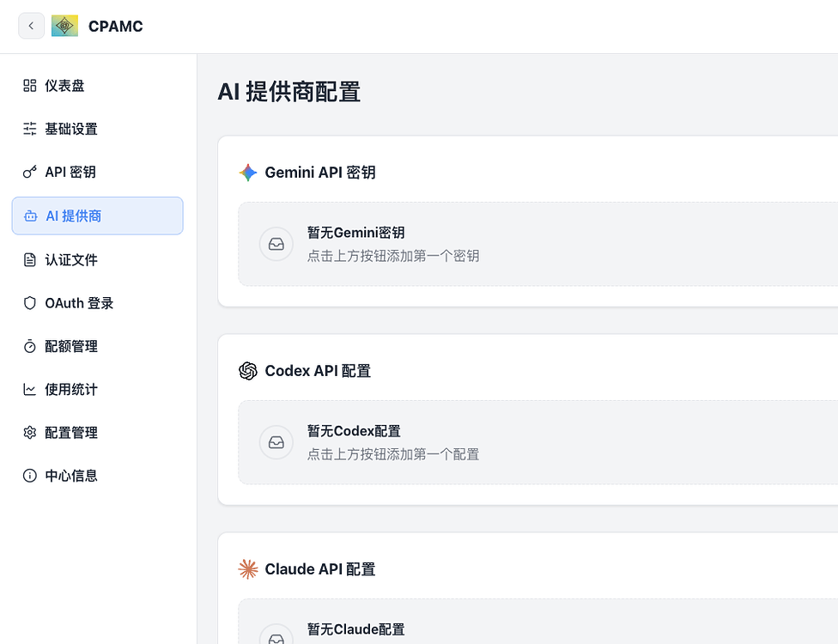Go to API 密钥 page
Screen dimensions: 838x644
97,172
